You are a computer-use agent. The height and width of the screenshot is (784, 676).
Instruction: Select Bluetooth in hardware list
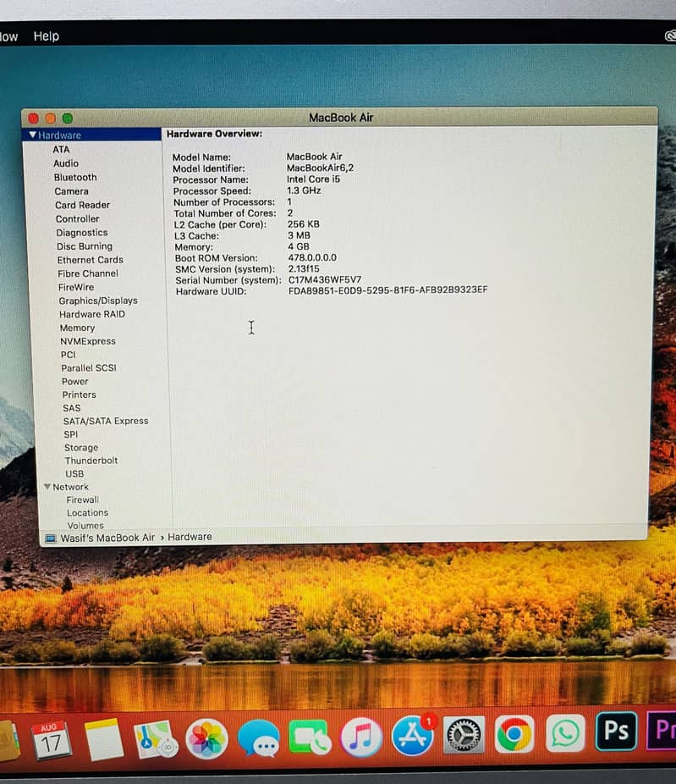(x=75, y=178)
